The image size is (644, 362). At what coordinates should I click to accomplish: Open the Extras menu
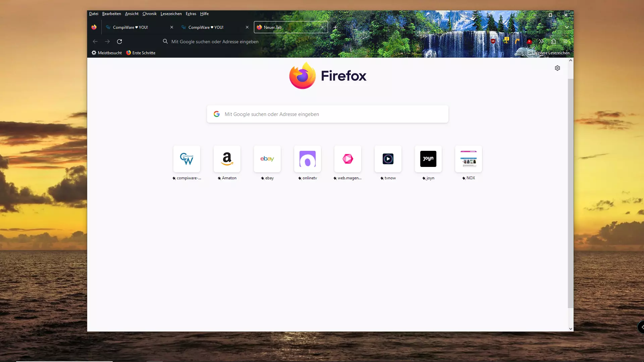pyautogui.click(x=191, y=14)
